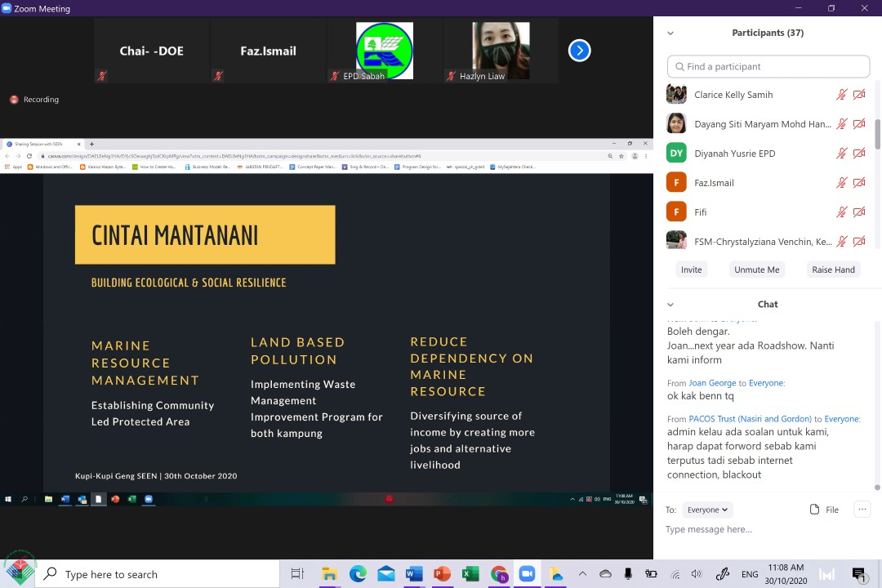The height and width of the screenshot is (588, 882).
Task: Click Clarice Kelly Samih's avatar
Action: coord(676,94)
